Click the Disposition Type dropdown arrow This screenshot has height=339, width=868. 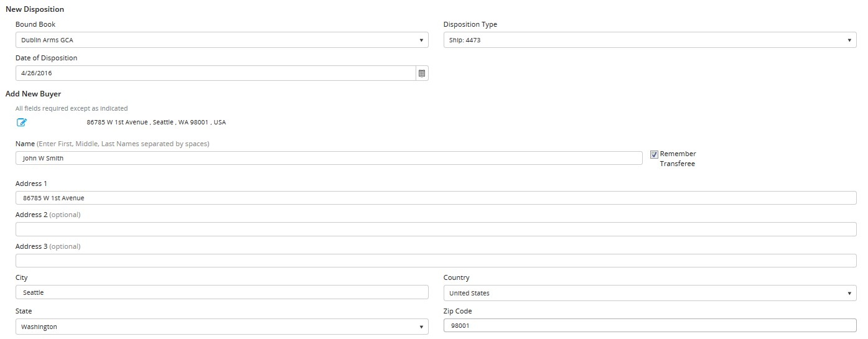click(x=849, y=40)
